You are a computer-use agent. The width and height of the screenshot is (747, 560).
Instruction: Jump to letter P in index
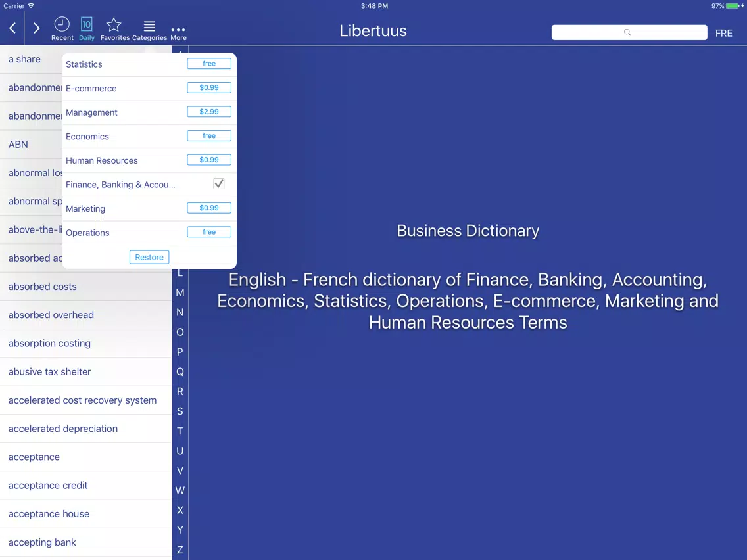(x=180, y=352)
